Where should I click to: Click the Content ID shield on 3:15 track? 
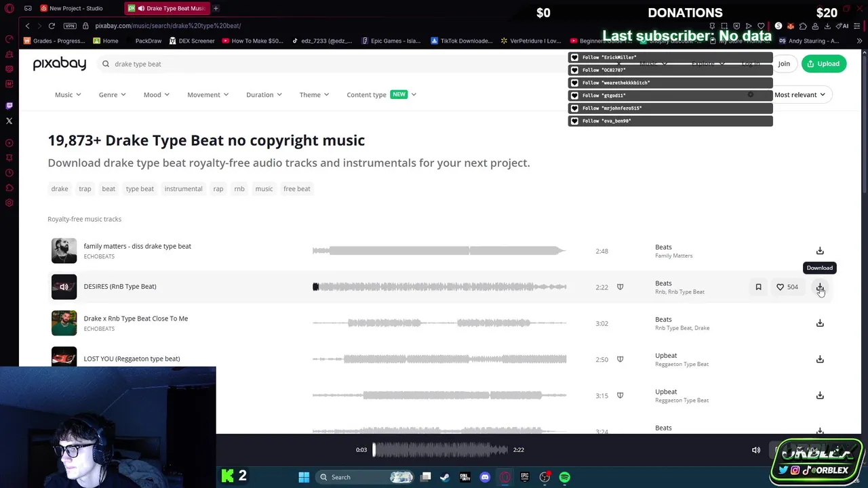[x=620, y=395]
